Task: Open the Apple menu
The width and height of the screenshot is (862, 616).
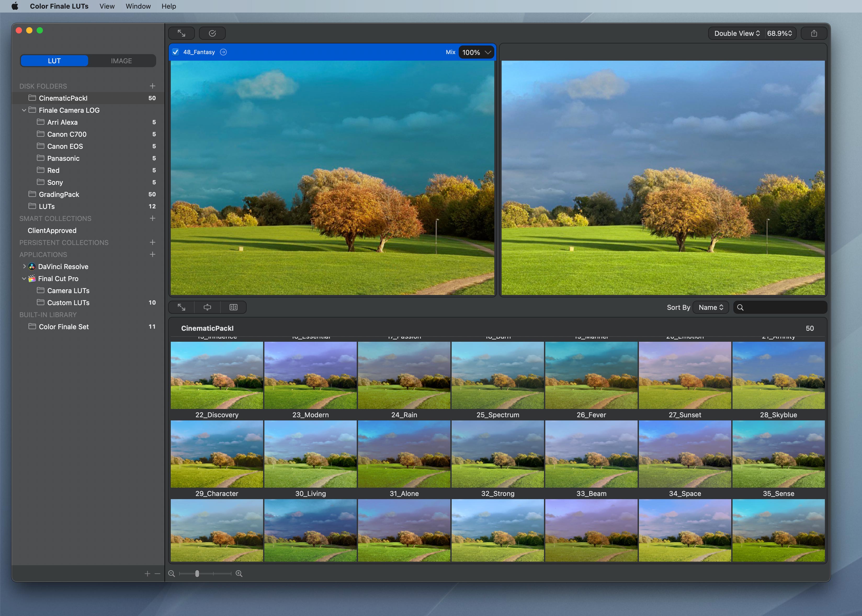Action: 15,6
